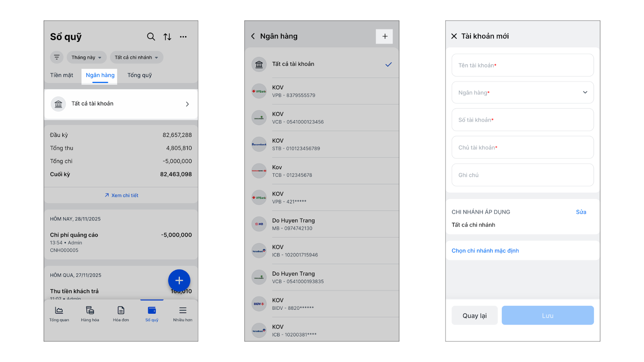Choose KOV account ICB - 10200381****
This screenshot has width=644, height=362.
tap(322, 329)
